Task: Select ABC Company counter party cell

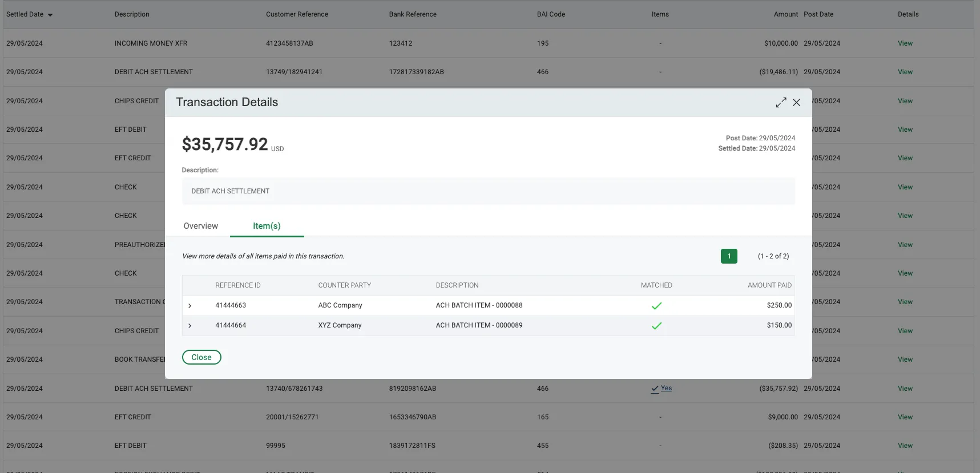Action: (x=340, y=305)
